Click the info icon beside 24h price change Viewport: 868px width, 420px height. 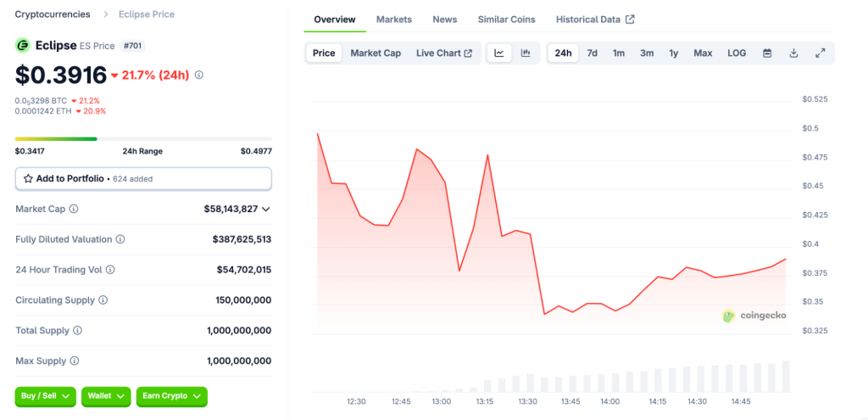199,76
